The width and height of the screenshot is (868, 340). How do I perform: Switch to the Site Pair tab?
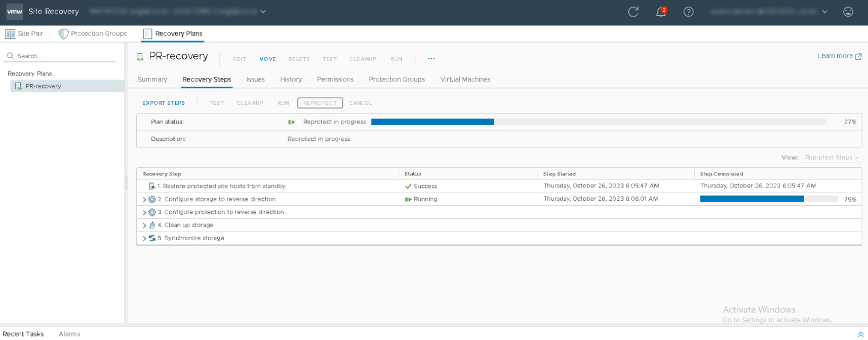click(x=24, y=33)
